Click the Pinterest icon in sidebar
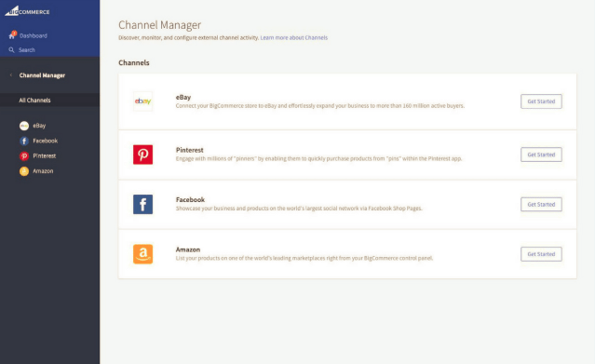This screenshot has width=595, height=364. tap(24, 156)
